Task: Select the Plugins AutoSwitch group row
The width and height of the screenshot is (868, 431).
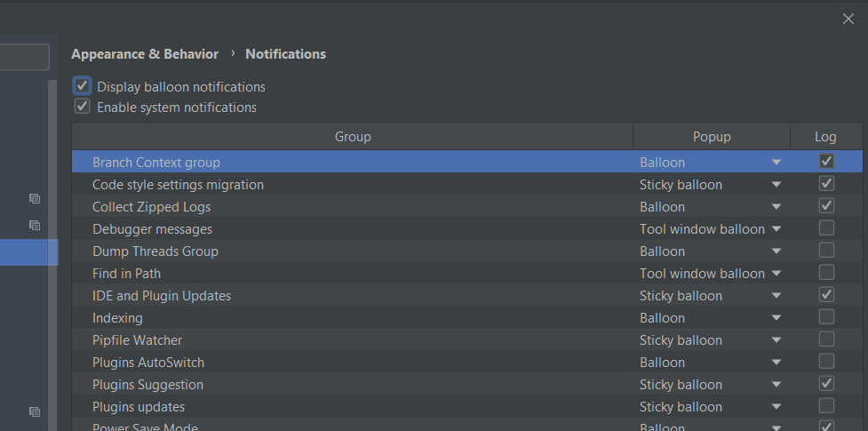Action: tap(147, 363)
